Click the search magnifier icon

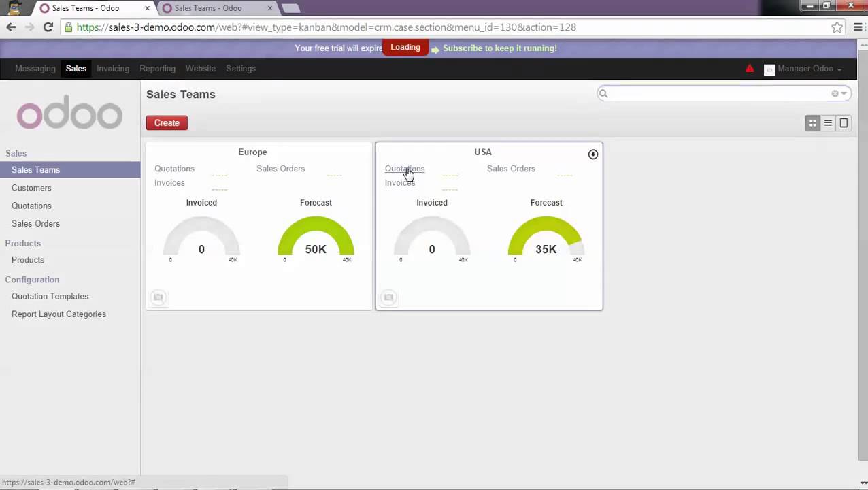603,94
